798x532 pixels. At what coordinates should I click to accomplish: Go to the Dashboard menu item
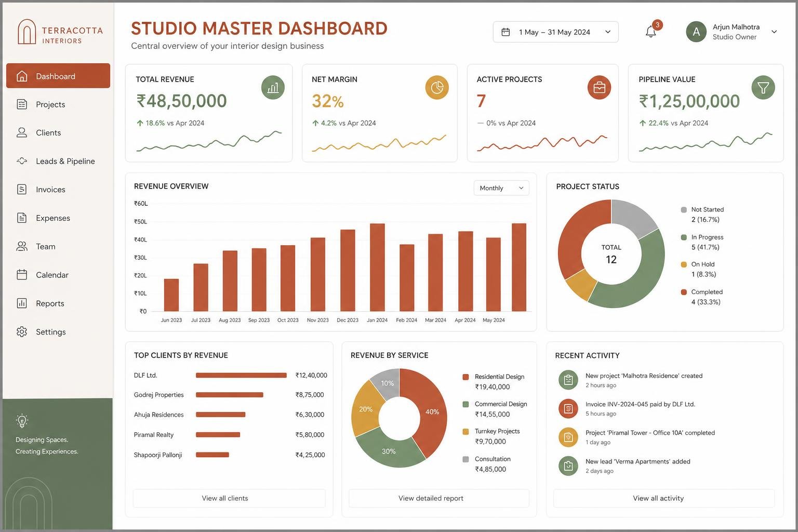58,76
